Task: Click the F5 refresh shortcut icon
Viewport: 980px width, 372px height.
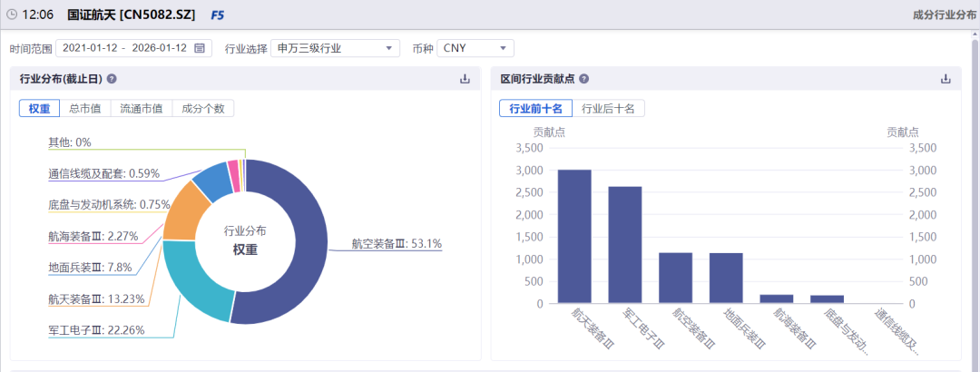Action: 217,15
